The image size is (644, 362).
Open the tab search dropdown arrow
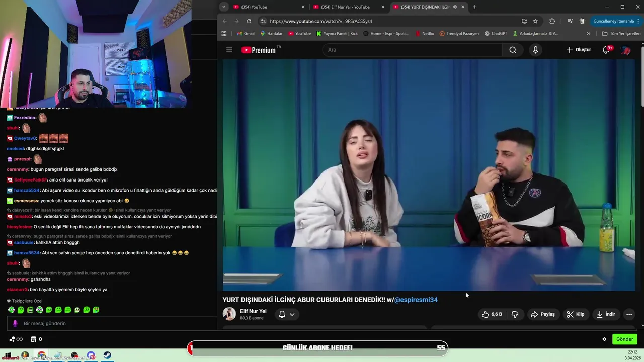coord(224,7)
